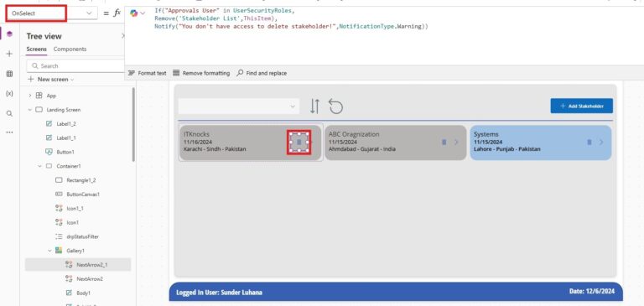
Task: Click trash icon on Systems card
Action: [x=589, y=143]
